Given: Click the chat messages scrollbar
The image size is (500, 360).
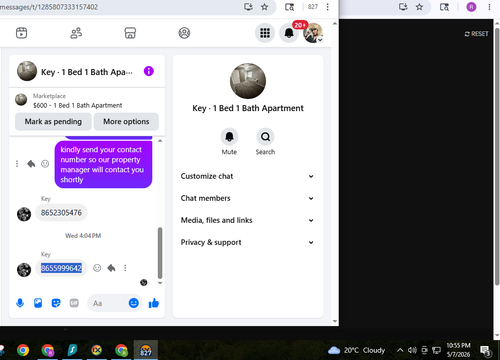Looking at the screenshot, I should click(x=160, y=253).
